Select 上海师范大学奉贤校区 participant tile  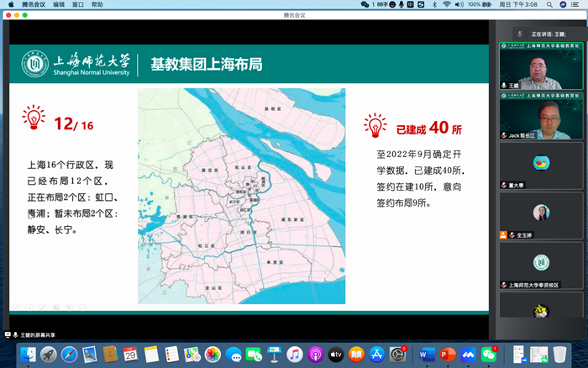tap(541, 265)
